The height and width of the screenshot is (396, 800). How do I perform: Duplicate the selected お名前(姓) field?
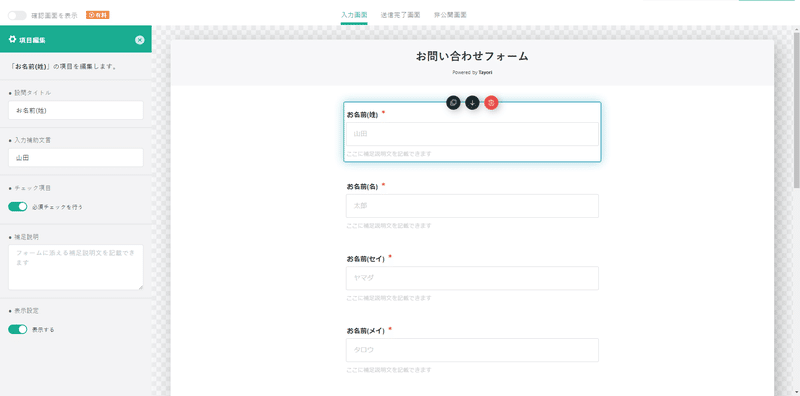(453, 103)
